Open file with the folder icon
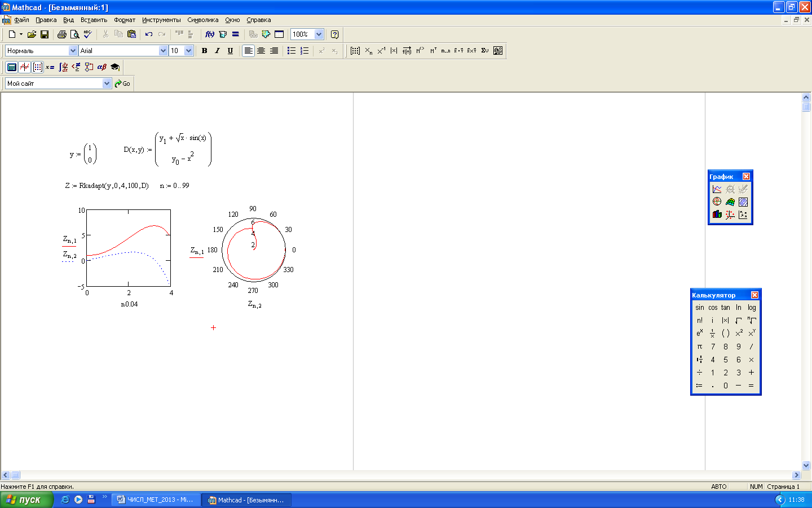Screen dimensions: 812x508 point(32,34)
